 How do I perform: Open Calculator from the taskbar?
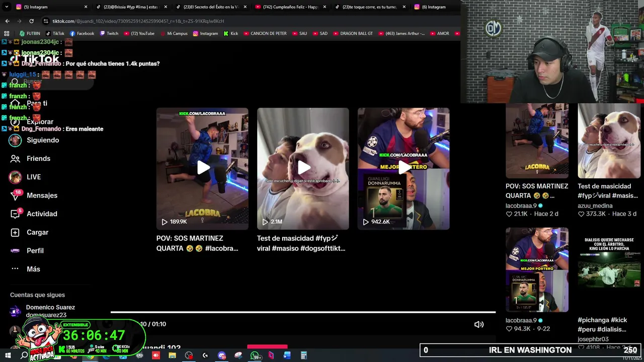(x=303, y=355)
